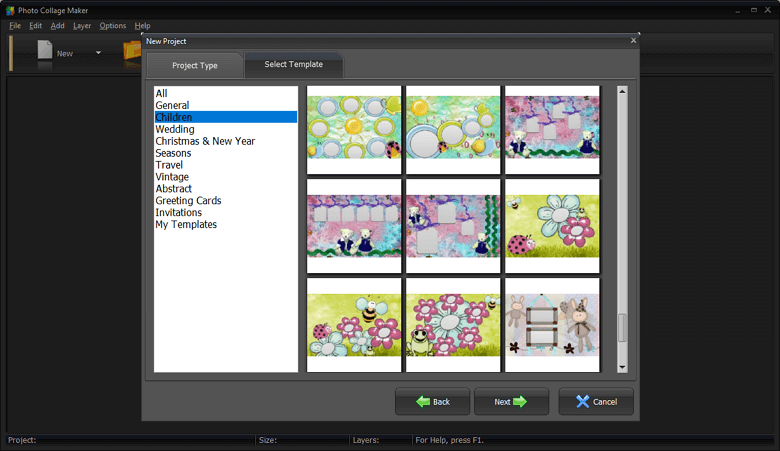
Task: Select the Invitations category
Action: pyautogui.click(x=226, y=213)
